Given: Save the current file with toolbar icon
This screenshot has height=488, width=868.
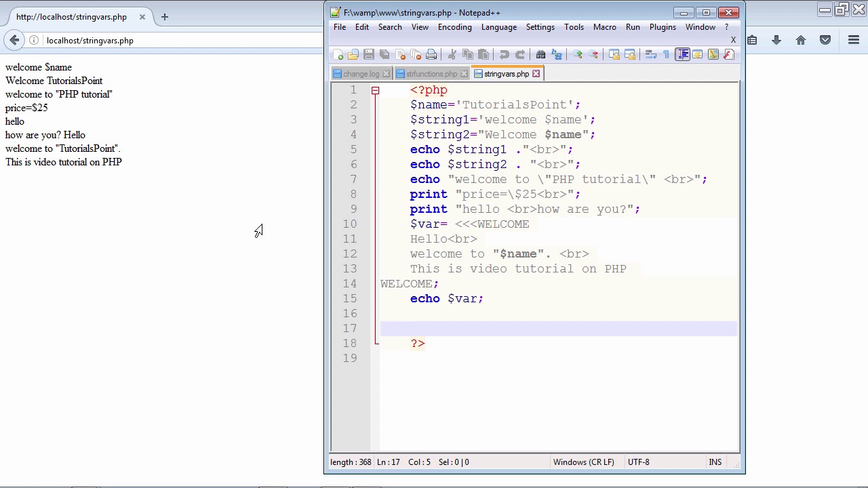Looking at the screenshot, I should click(x=369, y=55).
